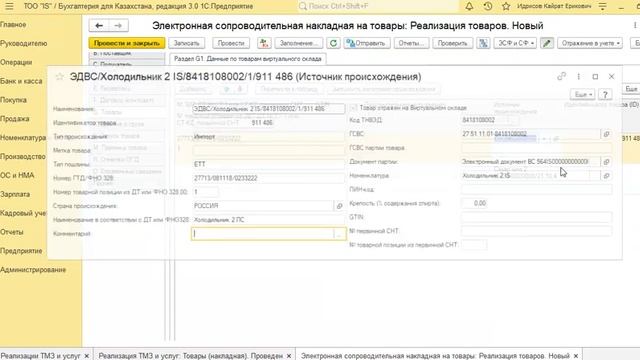Open the Производство section
Image resolution: width=640 pixels, height=360 pixels.
pos(23,156)
